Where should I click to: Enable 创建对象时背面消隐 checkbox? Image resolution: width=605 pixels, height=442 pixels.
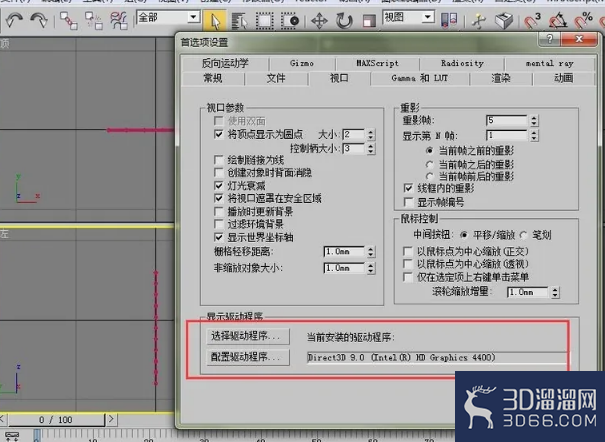(x=219, y=172)
